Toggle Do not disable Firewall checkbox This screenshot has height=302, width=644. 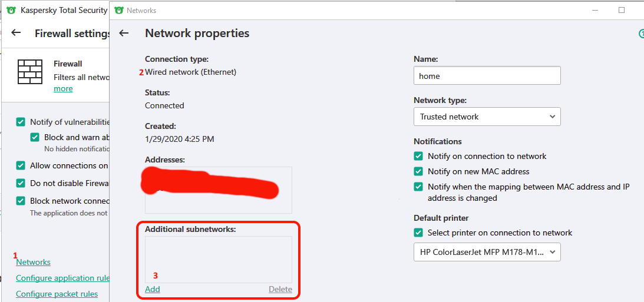point(21,183)
